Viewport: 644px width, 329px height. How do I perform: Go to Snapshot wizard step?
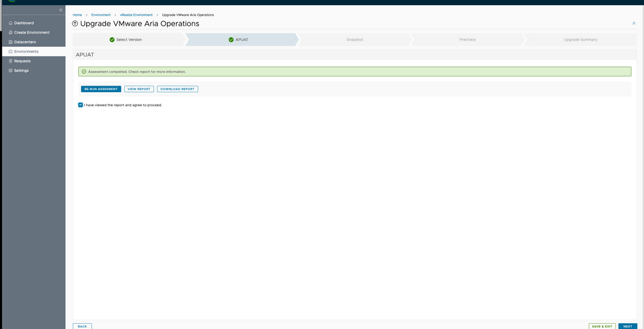tap(354, 39)
